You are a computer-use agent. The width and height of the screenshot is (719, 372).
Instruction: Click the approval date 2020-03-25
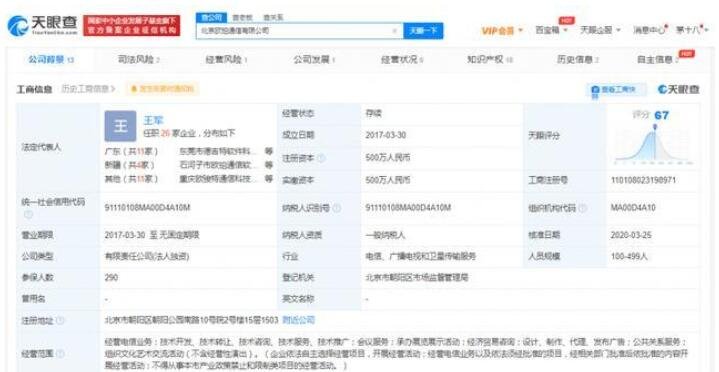pos(631,235)
